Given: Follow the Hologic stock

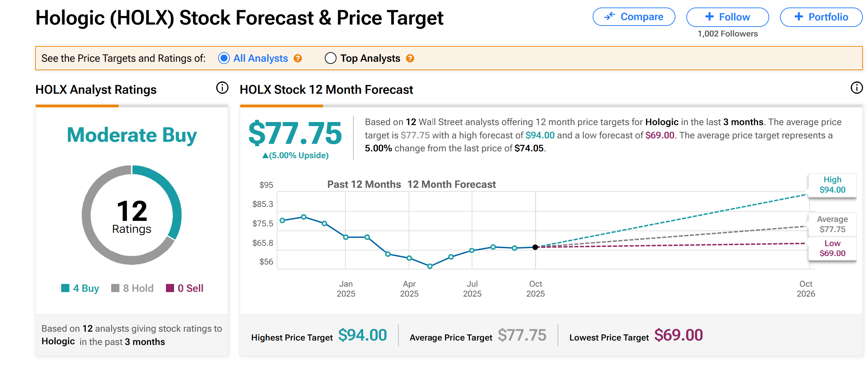Looking at the screenshot, I should [x=727, y=17].
